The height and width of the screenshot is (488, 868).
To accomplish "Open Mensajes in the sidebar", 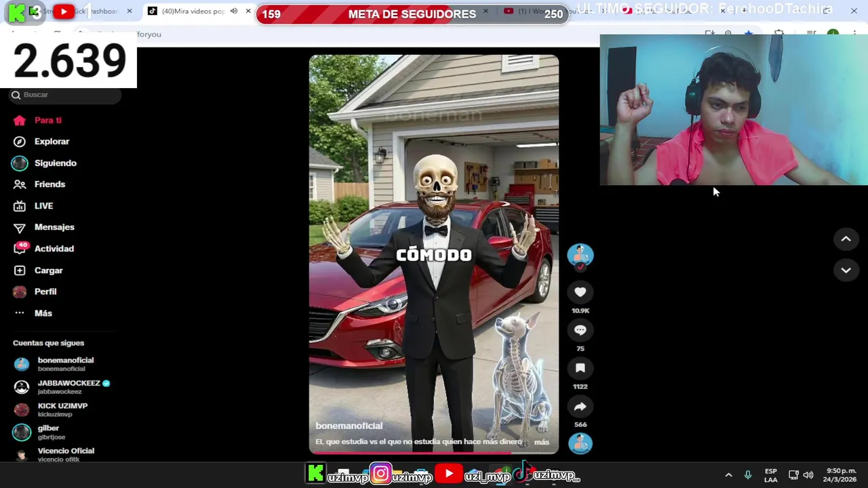I will click(44, 227).
